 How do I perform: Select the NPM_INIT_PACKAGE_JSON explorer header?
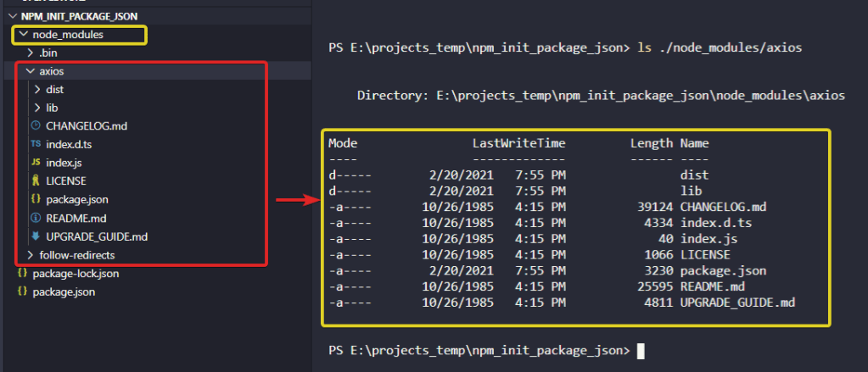tap(72, 16)
